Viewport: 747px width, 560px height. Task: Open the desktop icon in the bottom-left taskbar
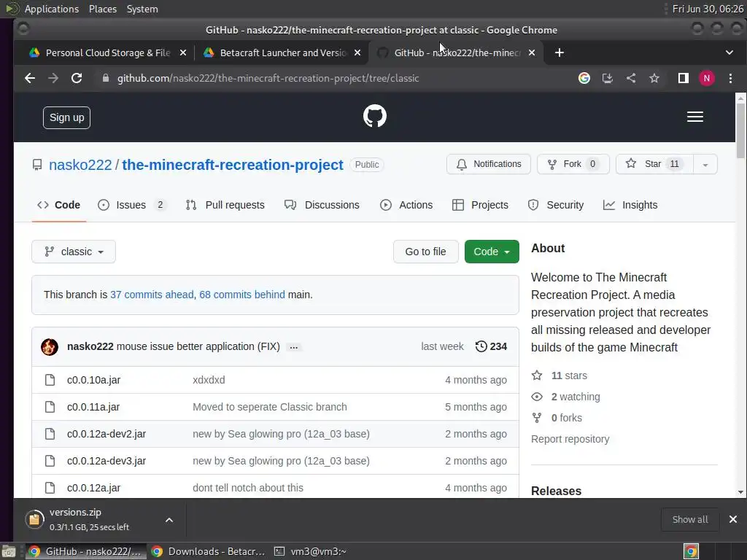9,551
